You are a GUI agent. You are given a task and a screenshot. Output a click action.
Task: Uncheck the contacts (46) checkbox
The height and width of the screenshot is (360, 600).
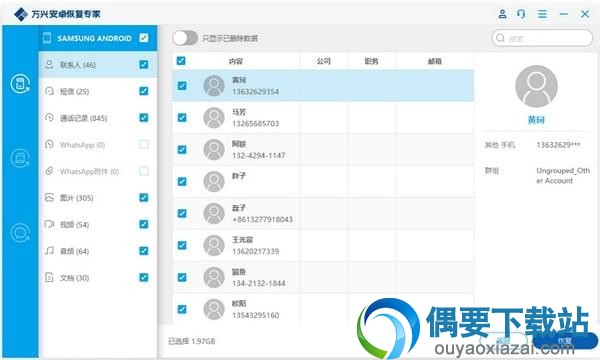[144, 64]
